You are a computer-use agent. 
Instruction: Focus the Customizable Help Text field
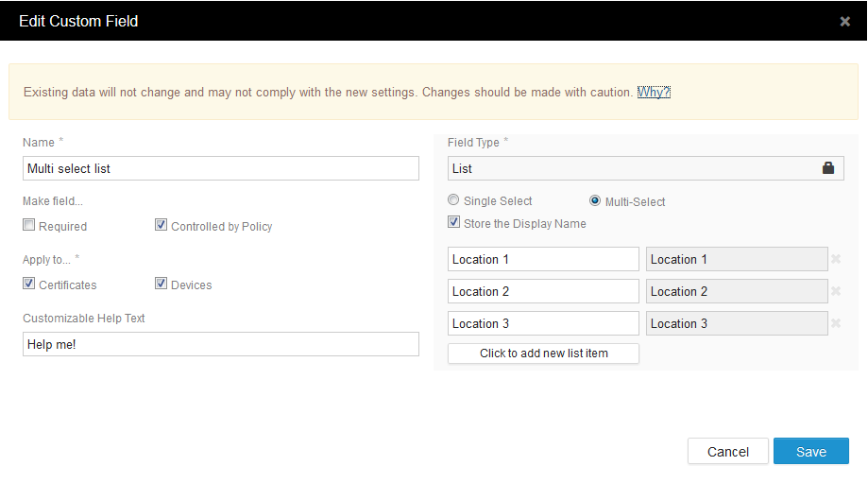point(220,344)
